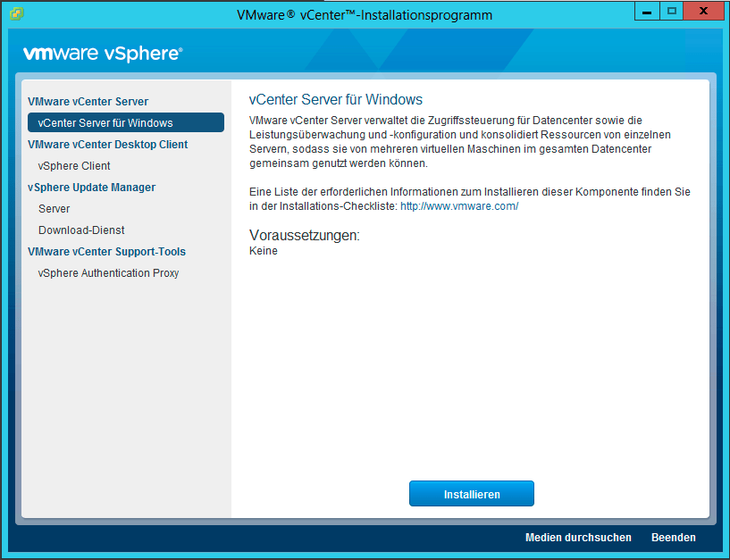Click the VMware vCenter Server heading
Image resolution: width=730 pixels, height=560 pixels.
pyautogui.click(x=88, y=102)
